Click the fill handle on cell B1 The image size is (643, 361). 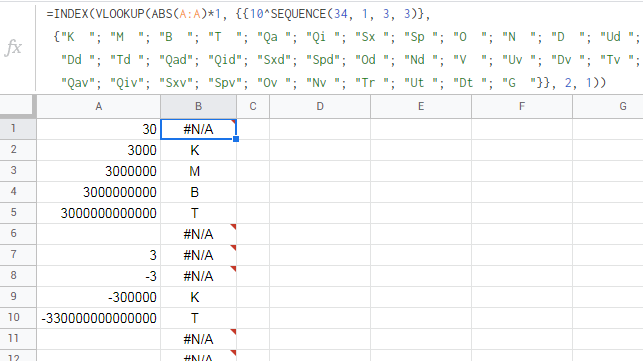click(x=236, y=139)
